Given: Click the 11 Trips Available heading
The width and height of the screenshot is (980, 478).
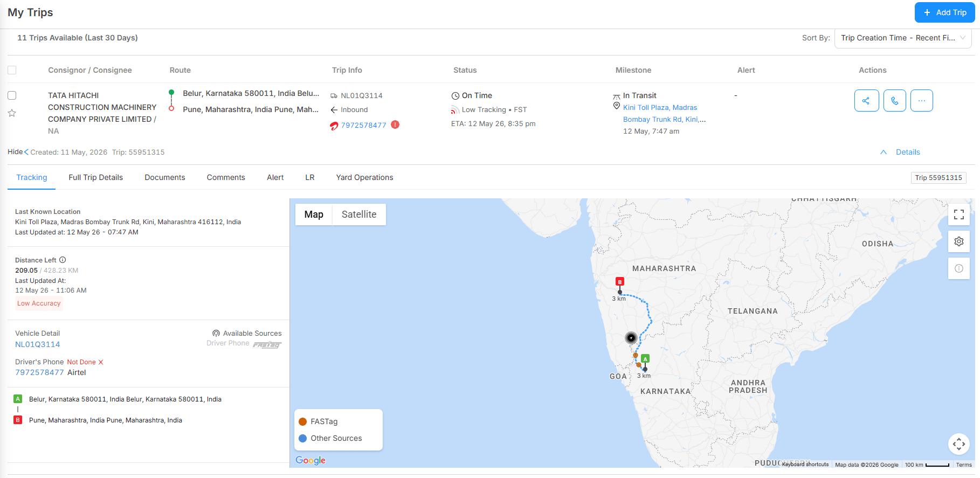Looking at the screenshot, I should (78, 38).
